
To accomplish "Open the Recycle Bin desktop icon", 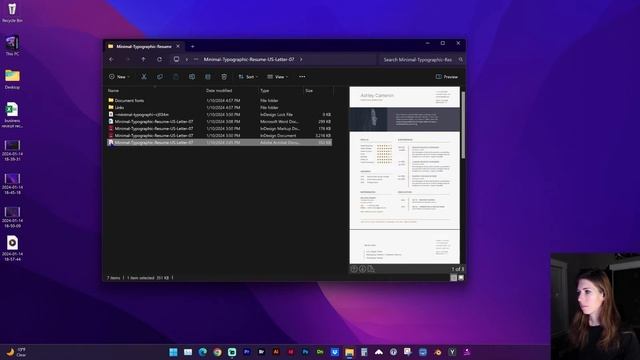I will (12, 12).
